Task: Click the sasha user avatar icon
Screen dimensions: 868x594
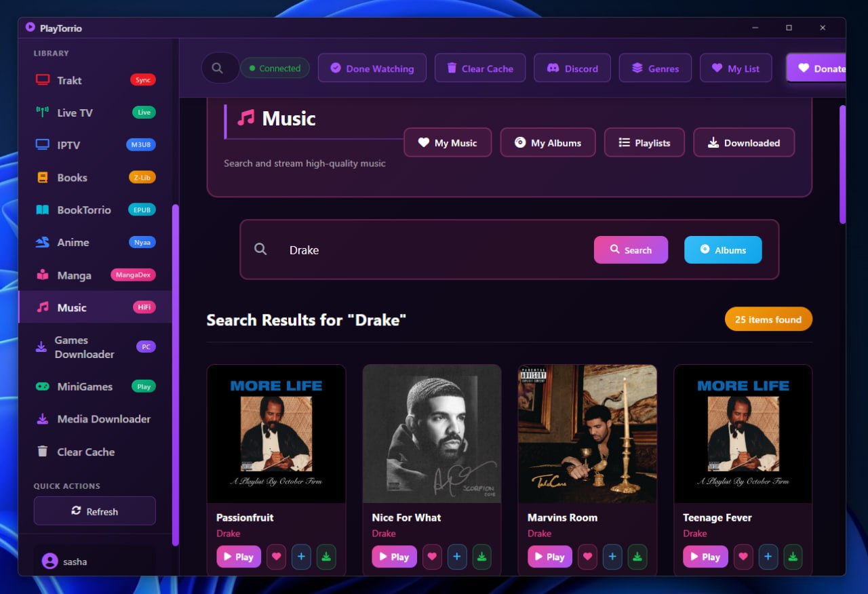Action: pos(50,561)
